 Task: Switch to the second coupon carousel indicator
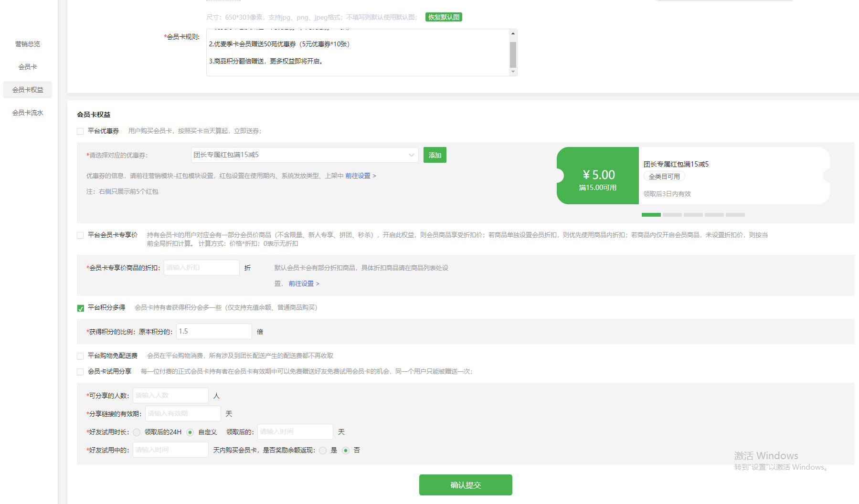tap(672, 215)
